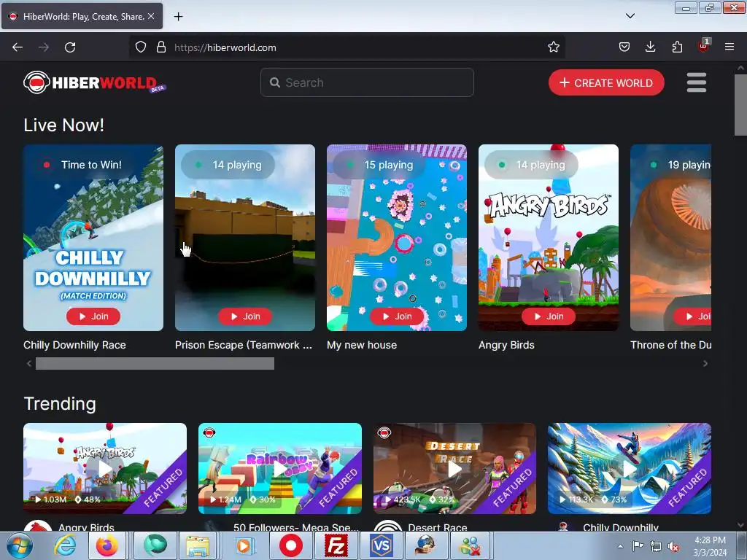
Task: Click the tracking protection shield icon
Action: pos(141,47)
